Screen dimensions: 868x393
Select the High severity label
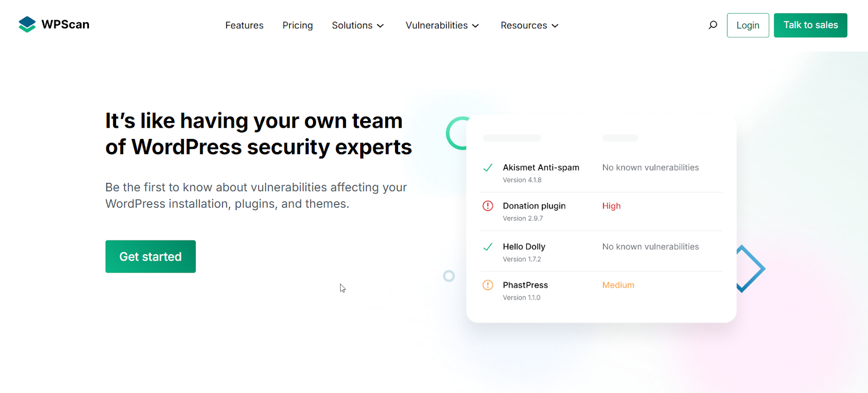pyautogui.click(x=611, y=206)
